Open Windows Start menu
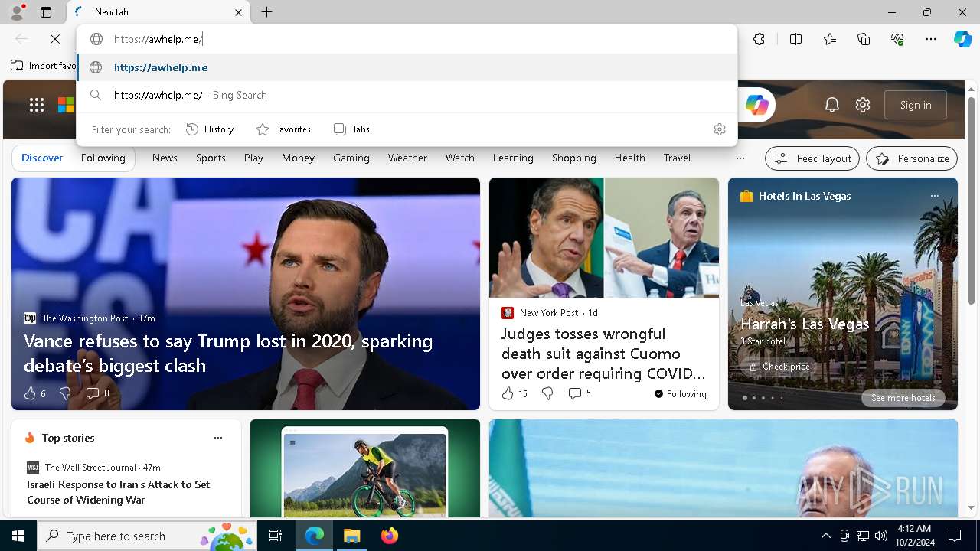This screenshot has height=551, width=980. point(18,536)
